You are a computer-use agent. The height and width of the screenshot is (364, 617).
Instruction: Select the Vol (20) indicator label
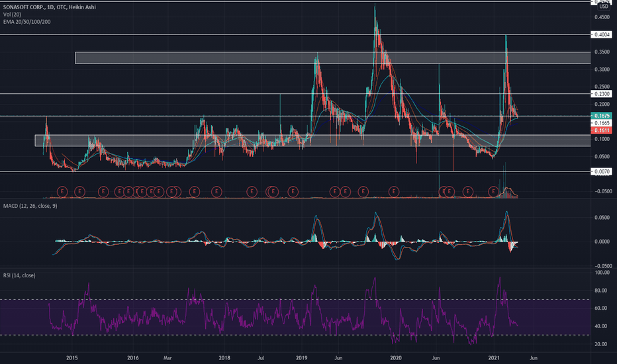click(12, 14)
